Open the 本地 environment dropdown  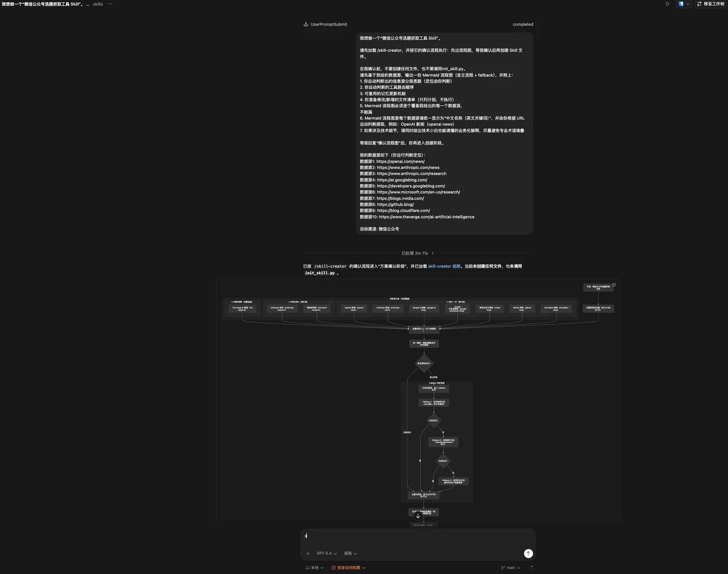point(315,568)
